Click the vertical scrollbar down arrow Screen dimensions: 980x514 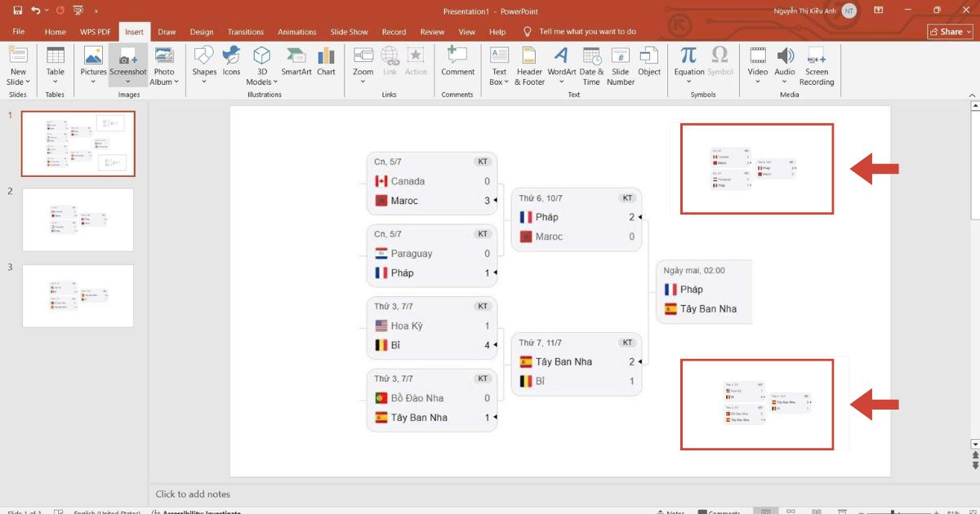click(x=974, y=445)
